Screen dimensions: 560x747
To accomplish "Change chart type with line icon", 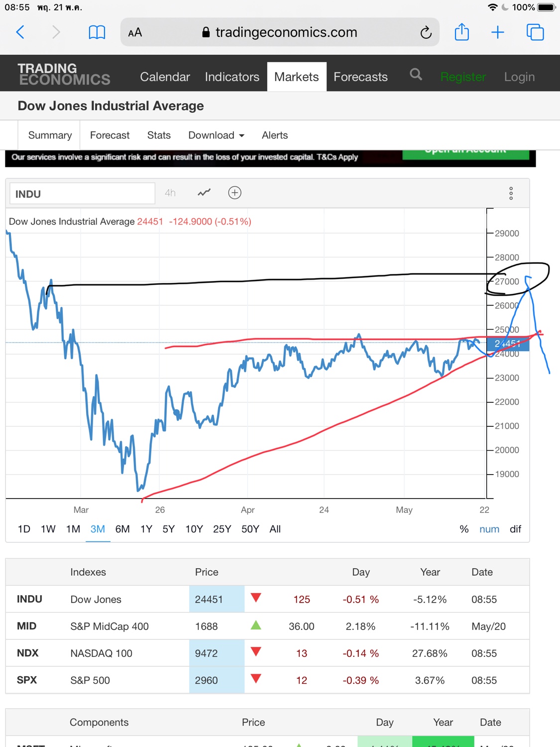I will click(204, 193).
